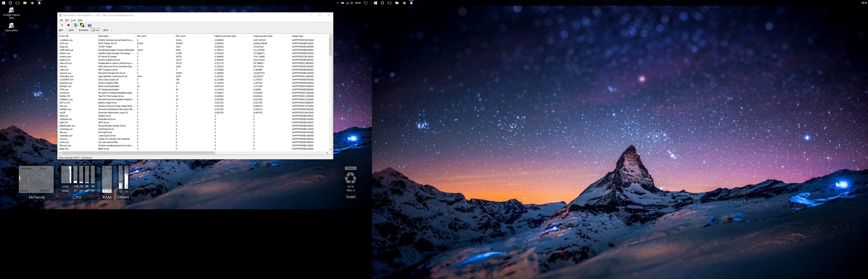
Task: Select the storport.sys driver row
Action: 193,73
